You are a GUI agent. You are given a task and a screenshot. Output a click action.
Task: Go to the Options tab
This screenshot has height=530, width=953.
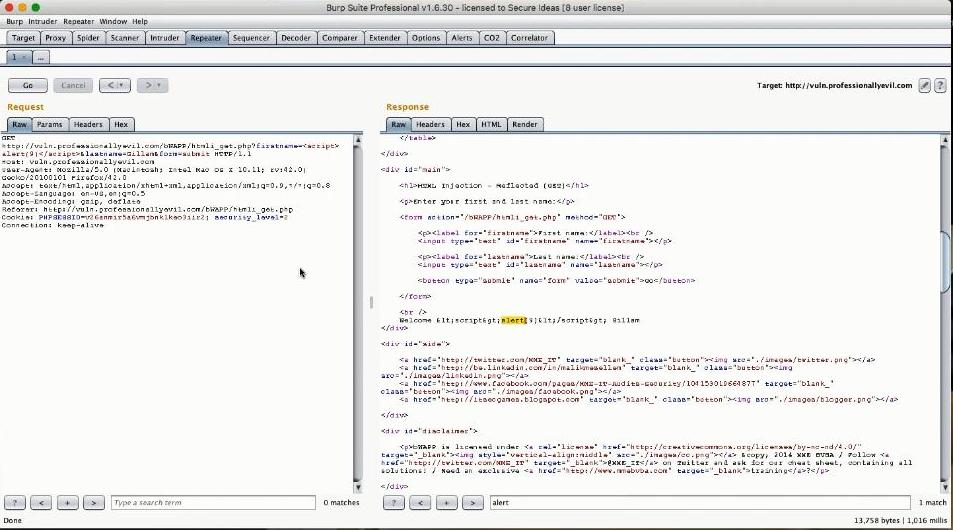tap(425, 38)
